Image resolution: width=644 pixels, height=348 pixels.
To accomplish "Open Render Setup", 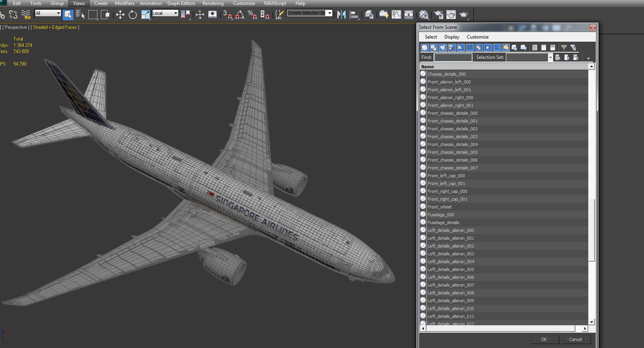I will pyautogui.click(x=439, y=14).
